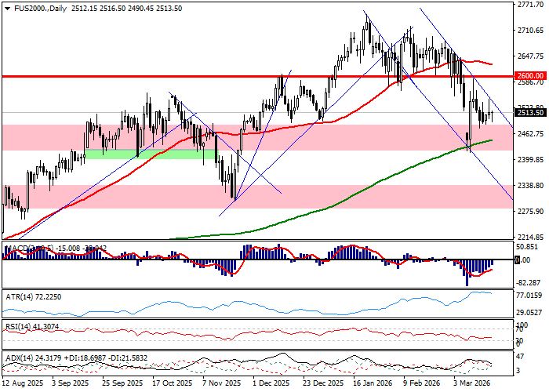Screen dimensions: 549x392
Task: Click the 3 Mar 2026 date label
Action: pos(474,384)
